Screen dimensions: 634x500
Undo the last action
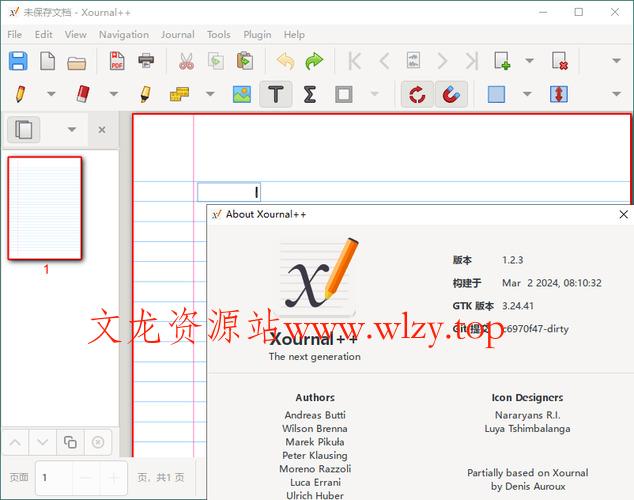[x=285, y=61]
